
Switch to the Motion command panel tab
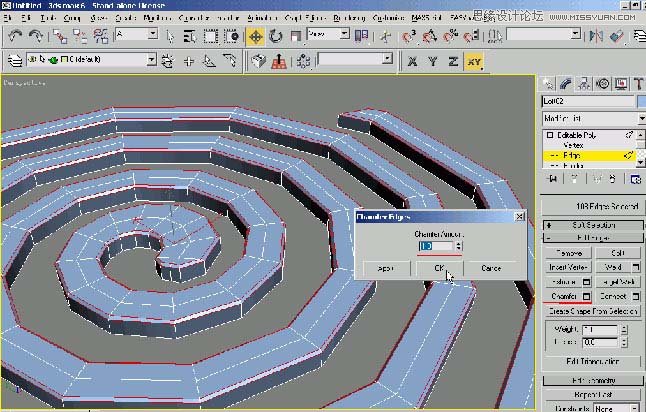(603, 84)
